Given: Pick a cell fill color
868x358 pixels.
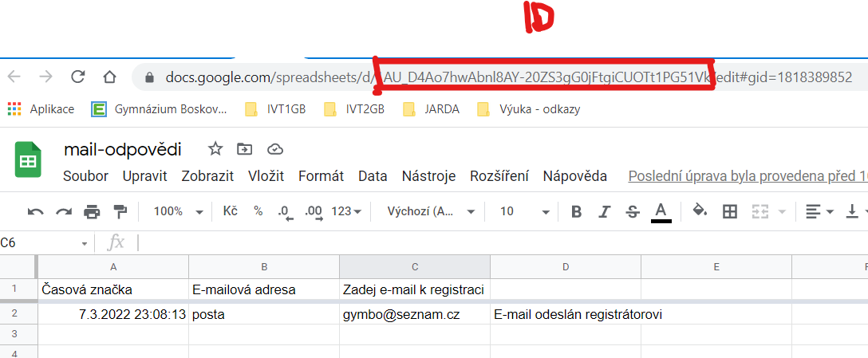Looking at the screenshot, I should [700, 211].
